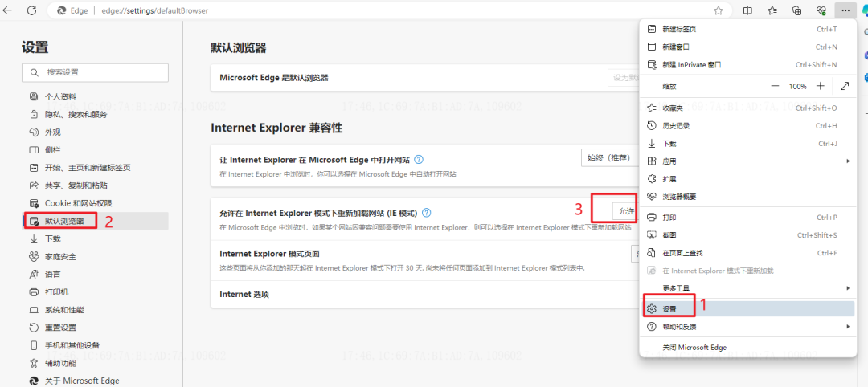Open 下载 from the dropdown menu
The image size is (868, 387).
(x=748, y=143)
